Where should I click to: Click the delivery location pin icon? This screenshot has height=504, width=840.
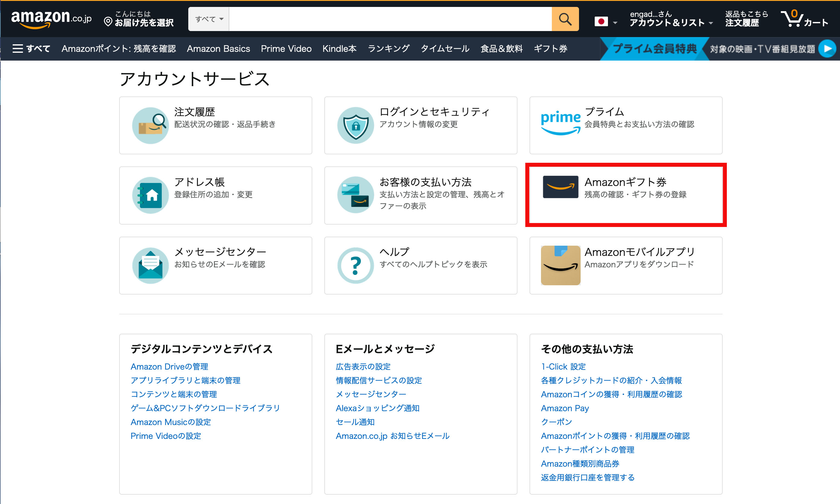click(108, 22)
